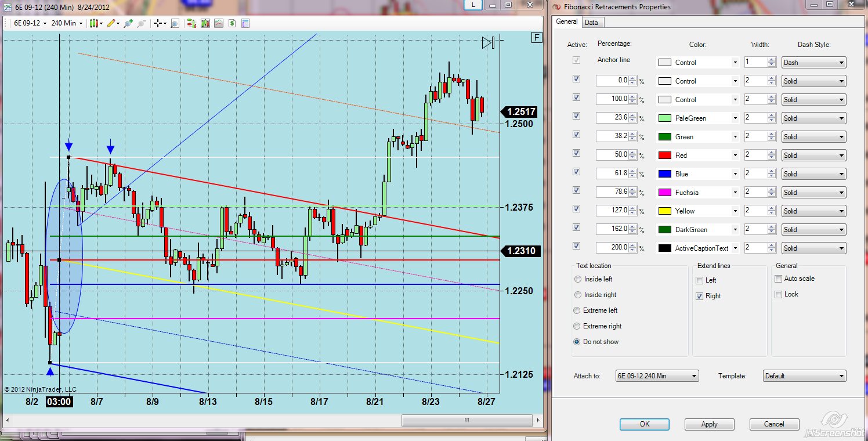Open the Template Default dropdown
This screenshot has width=868, height=441.
[804, 376]
